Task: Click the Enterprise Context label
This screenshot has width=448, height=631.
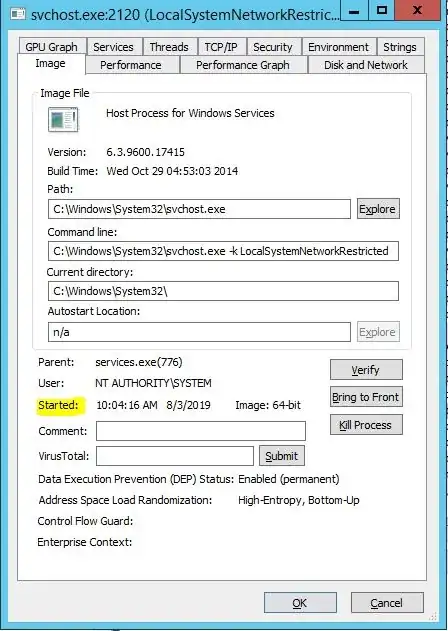Action: tap(85, 542)
